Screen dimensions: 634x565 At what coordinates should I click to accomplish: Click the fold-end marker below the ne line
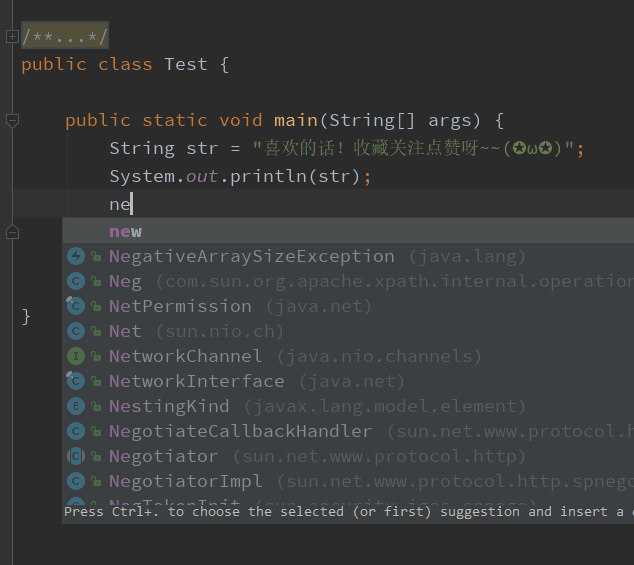pyautogui.click(x=12, y=232)
